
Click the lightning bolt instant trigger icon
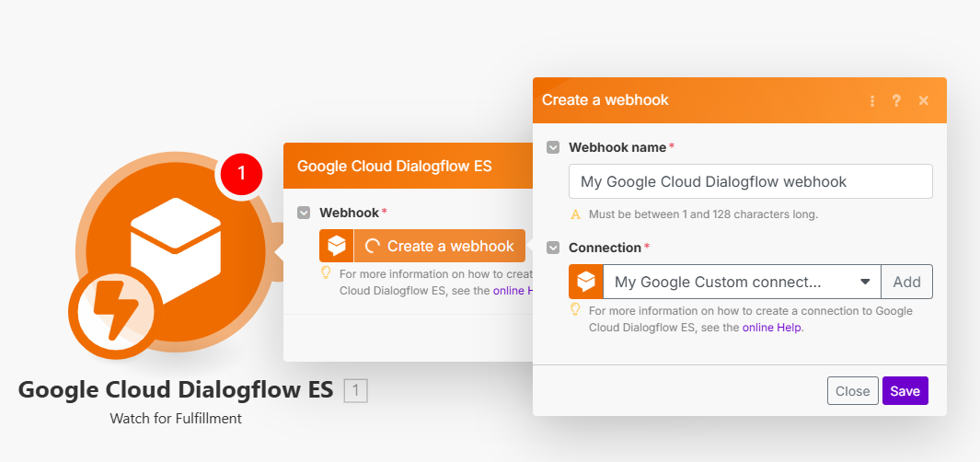pyautogui.click(x=116, y=312)
